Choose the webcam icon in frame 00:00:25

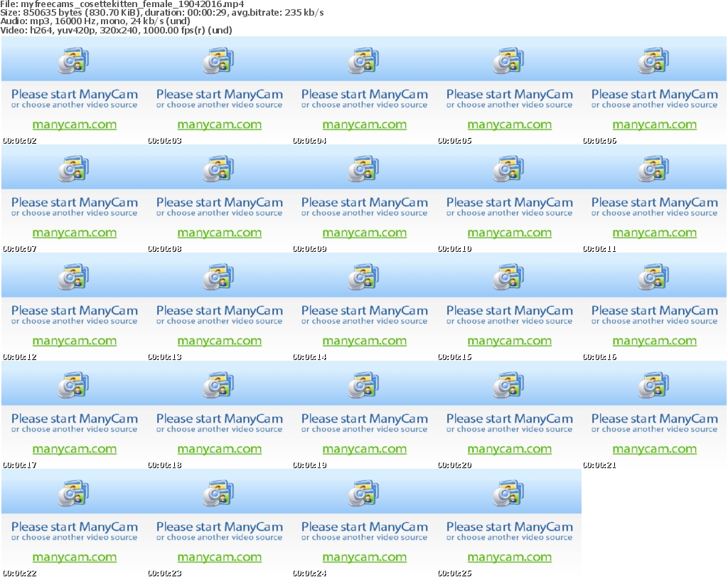click(x=508, y=493)
